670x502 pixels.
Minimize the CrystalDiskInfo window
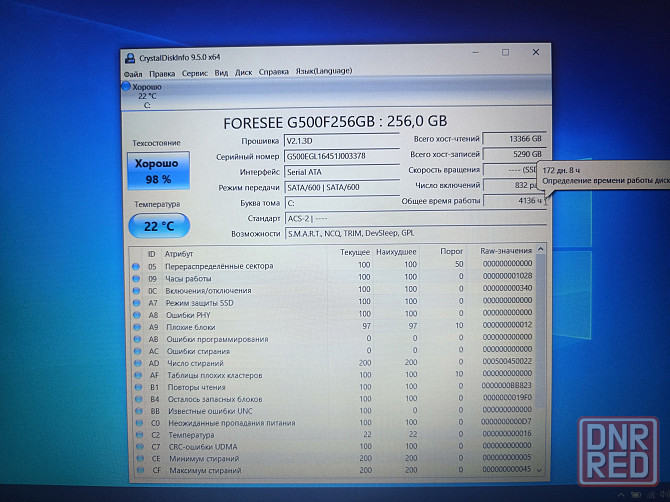point(476,53)
